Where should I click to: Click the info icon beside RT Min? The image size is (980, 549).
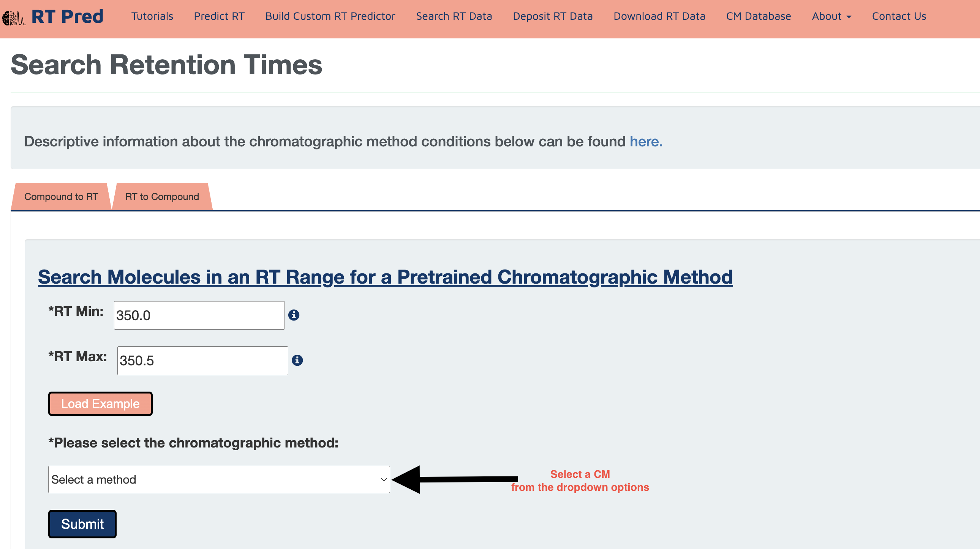pos(294,315)
